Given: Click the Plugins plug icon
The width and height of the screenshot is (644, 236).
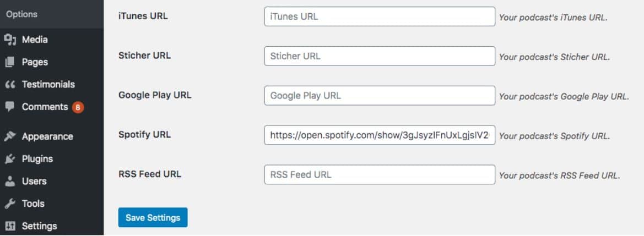Looking at the screenshot, I should 9,159.
